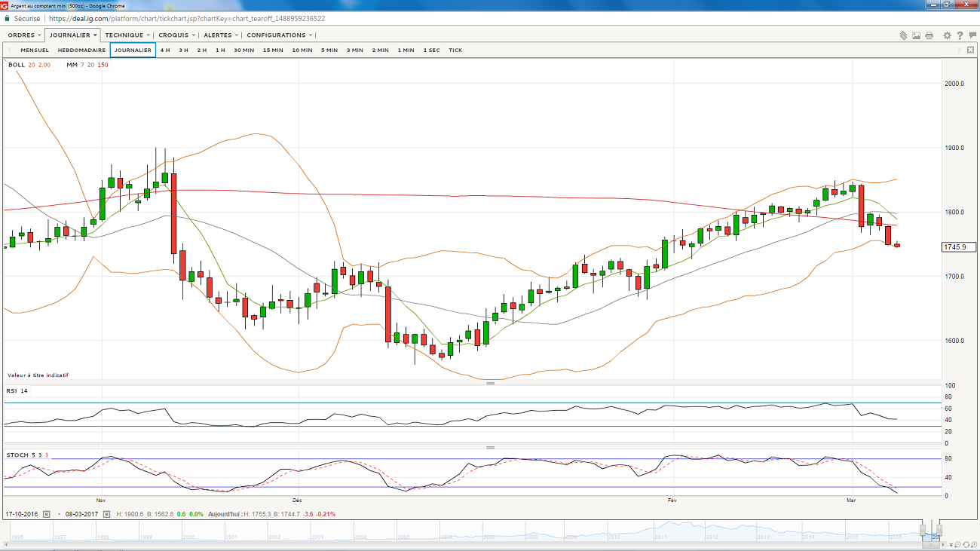Click the left handle of timeline range slider
This screenshot has height=551, width=980.
(x=923, y=528)
